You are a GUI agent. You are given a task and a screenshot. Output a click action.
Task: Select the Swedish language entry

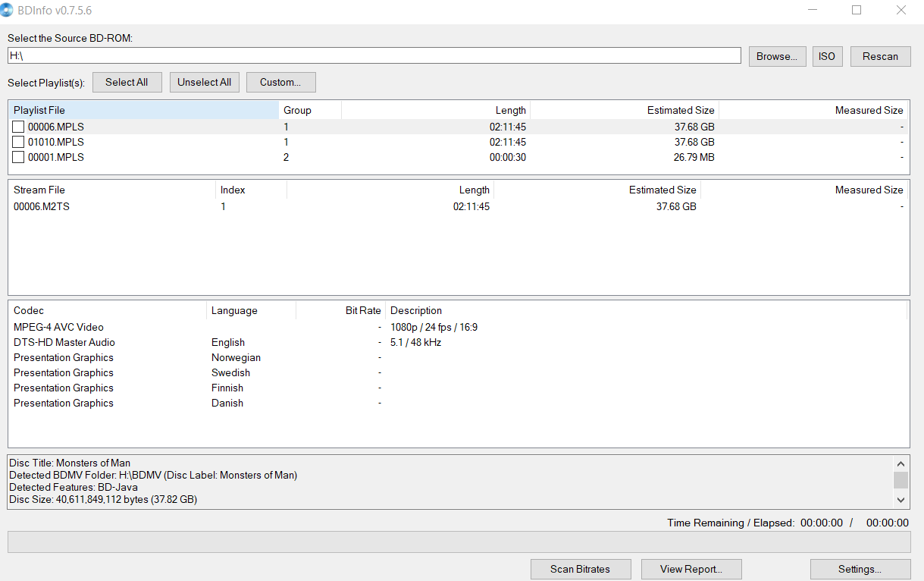click(x=230, y=372)
